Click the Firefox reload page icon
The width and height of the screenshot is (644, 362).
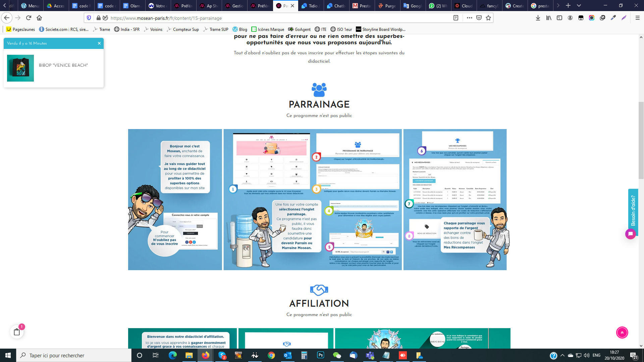click(x=29, y=18)
